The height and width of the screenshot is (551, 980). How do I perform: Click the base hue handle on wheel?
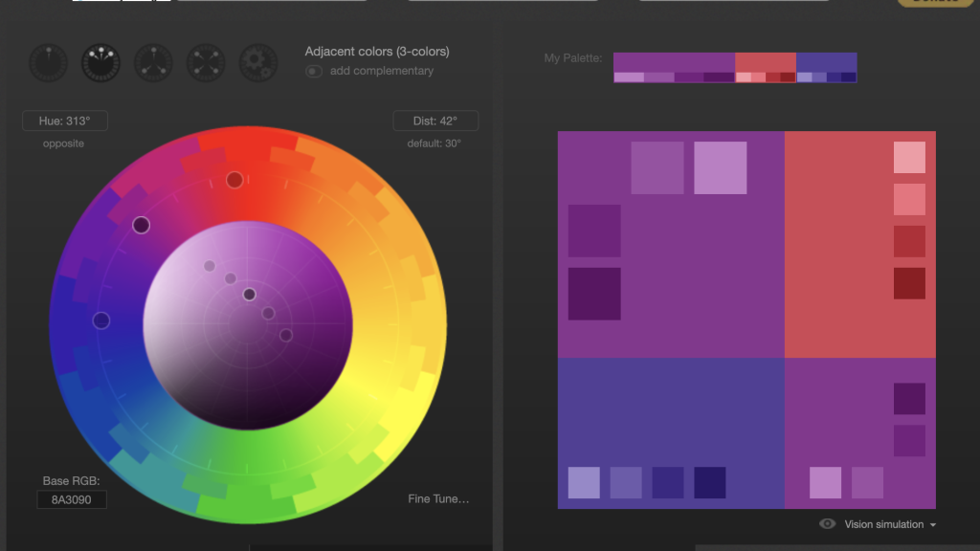click(x=142, y=226)
